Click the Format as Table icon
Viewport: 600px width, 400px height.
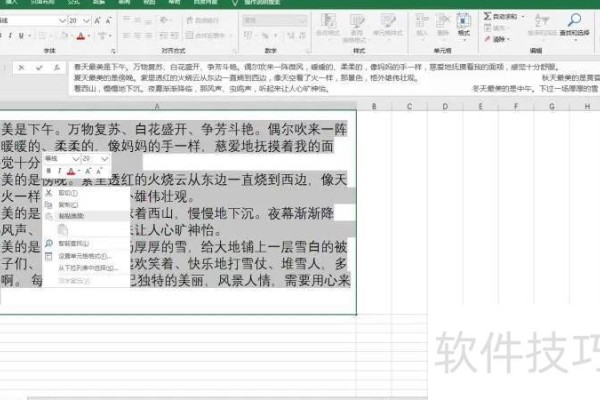click(x=357, y=21)
